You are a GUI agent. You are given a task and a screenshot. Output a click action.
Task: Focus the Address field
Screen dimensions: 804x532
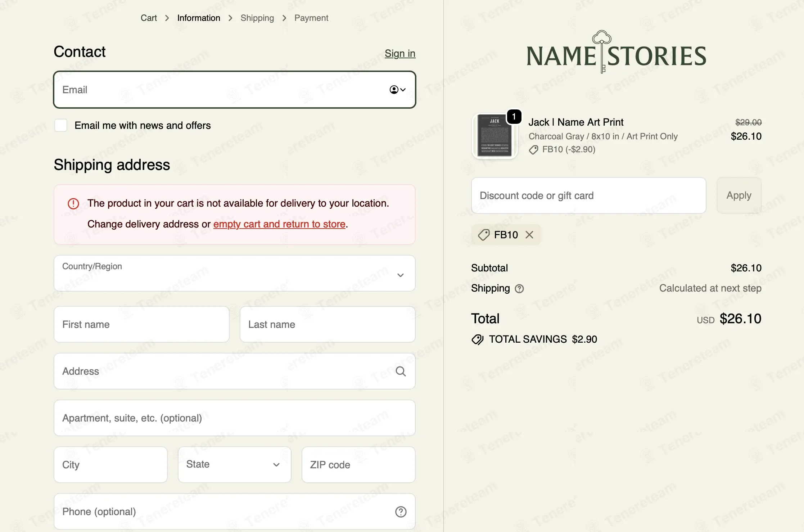tap(235, 371)
